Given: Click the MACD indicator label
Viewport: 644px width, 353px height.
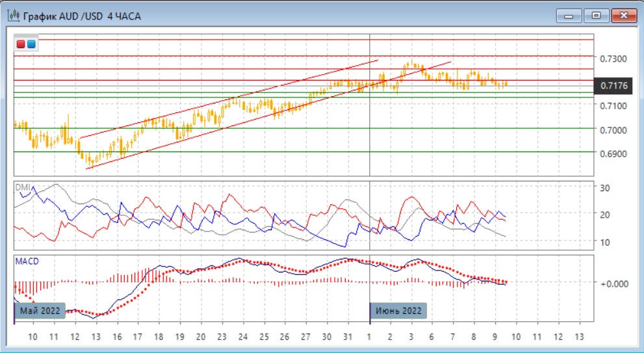Looking at the screenshot, I should (27, 261).
